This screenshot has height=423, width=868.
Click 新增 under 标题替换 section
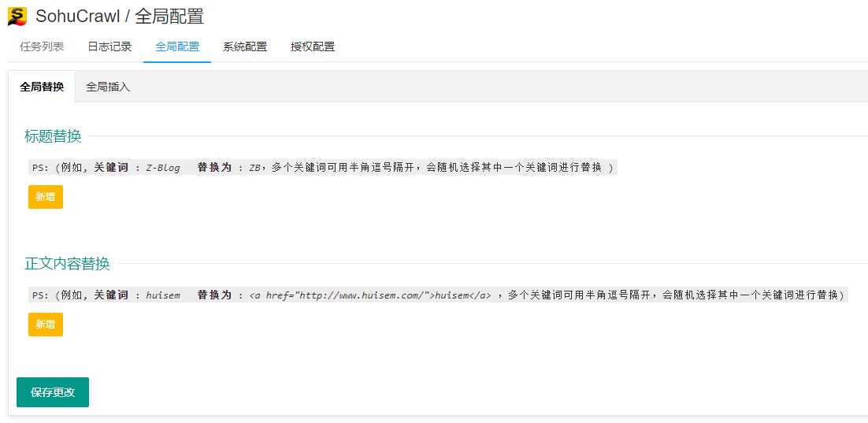click(x=46, y=197)
